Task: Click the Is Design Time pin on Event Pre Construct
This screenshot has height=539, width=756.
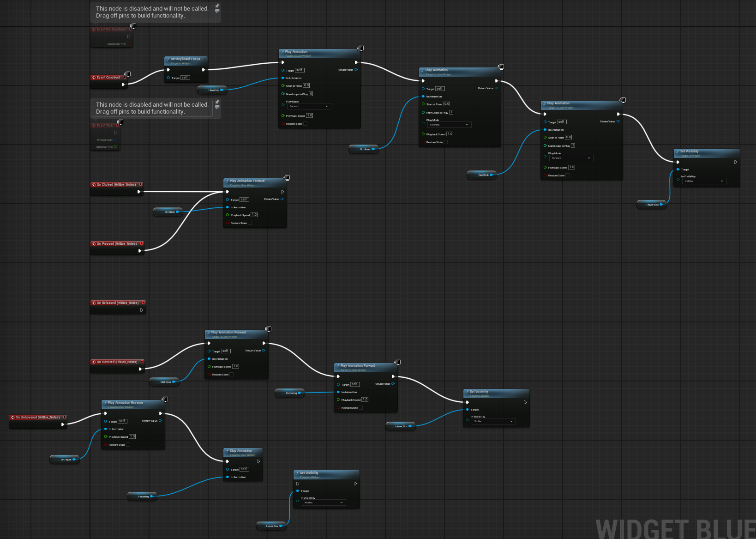Action: [130, 44]
